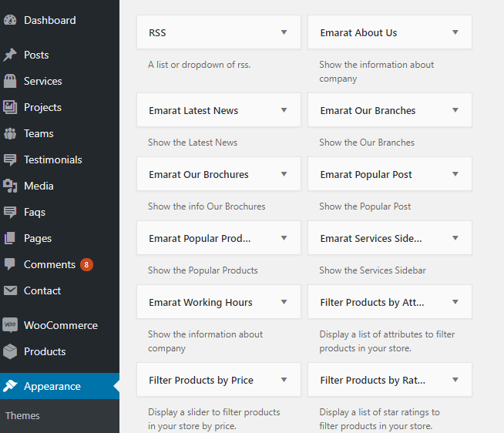Click the Services store icon
The width and height of the screenshot is (504, 433).
coord(10,81)
